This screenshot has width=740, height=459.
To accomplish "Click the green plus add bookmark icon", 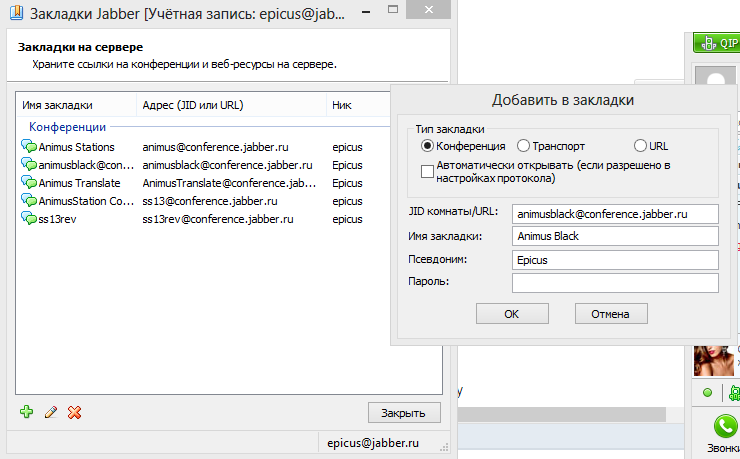I will point(27,412).
